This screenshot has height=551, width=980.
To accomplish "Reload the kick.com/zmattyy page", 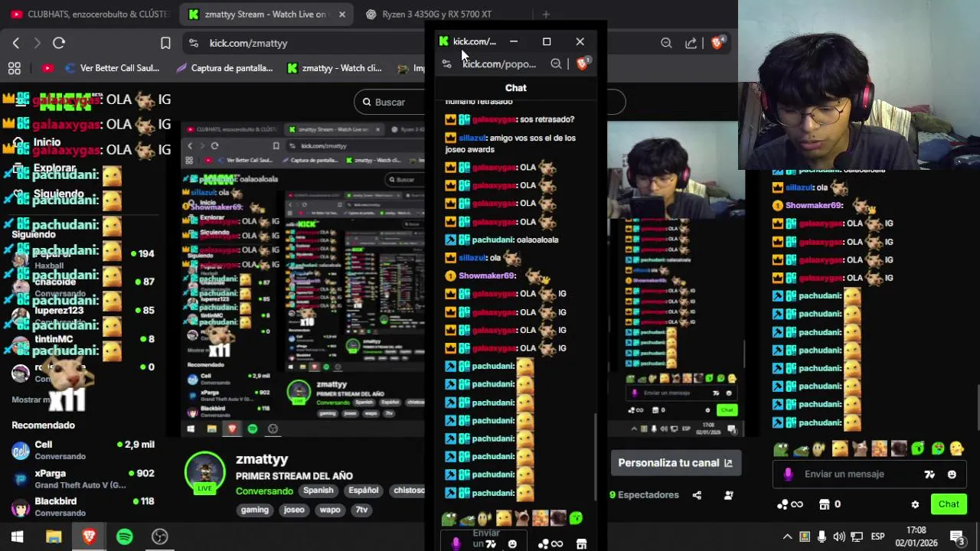I will (59, 44).
